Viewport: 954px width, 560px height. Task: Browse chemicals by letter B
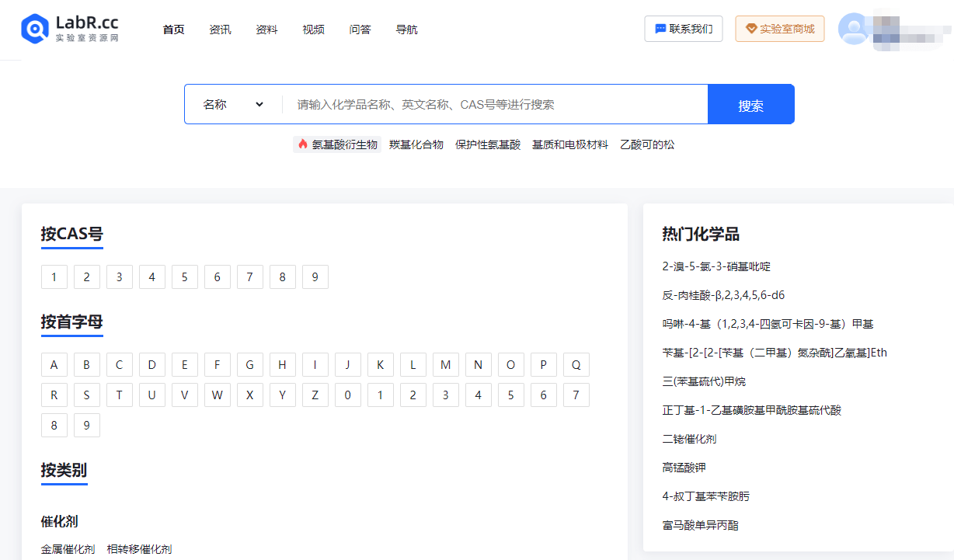pos(87,365)
